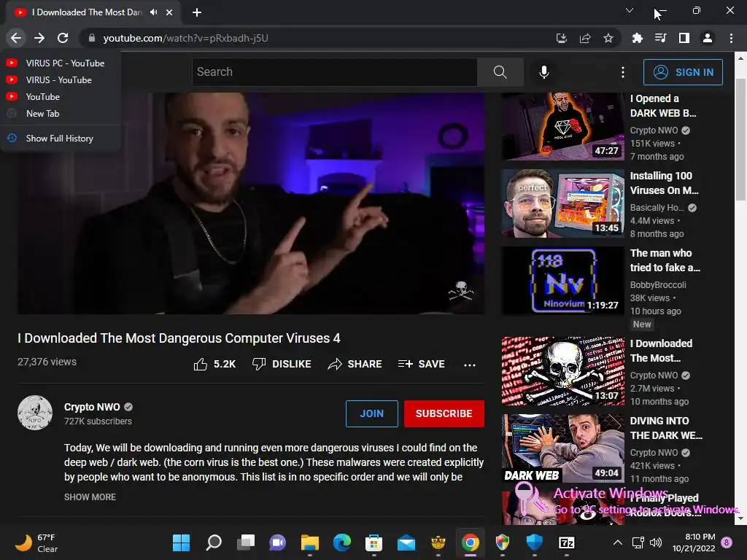Show hidden system tray icons chevron
747x560 pixels.
coord(617,542)
